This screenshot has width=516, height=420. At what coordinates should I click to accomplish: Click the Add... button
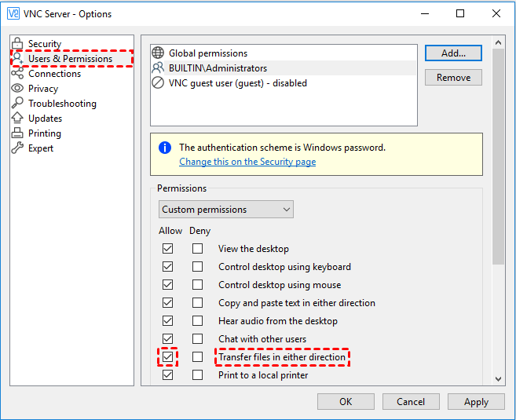(x=453, y=53)
